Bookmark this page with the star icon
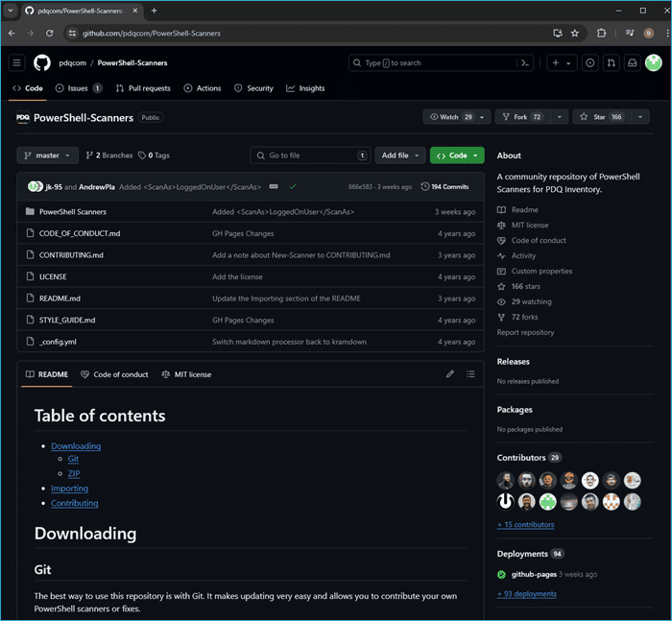The width and height of the screenshot is (672, 621). [x=575, y=33]
